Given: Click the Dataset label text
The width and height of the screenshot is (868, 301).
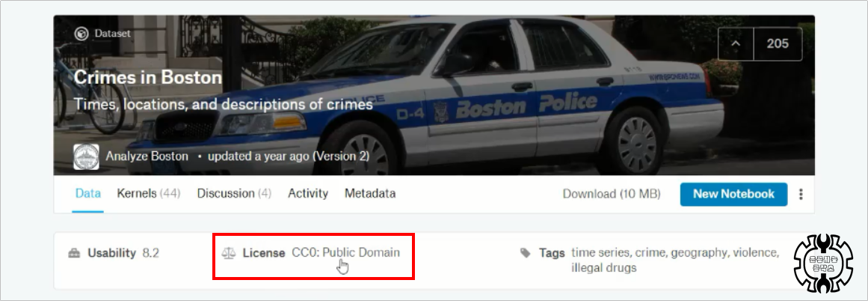Looking at the screenshot, I should tap(112, 34).
